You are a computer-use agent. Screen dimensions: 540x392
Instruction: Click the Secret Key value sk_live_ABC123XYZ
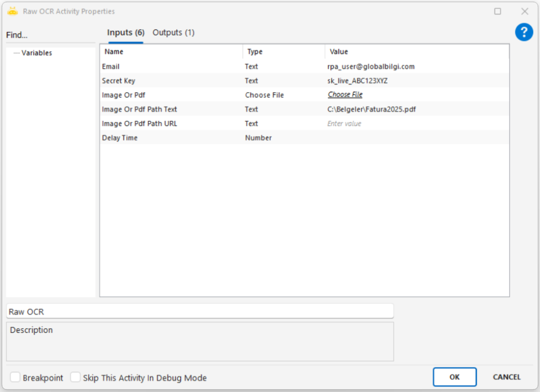pyautogui.click(x=358, y=81)
